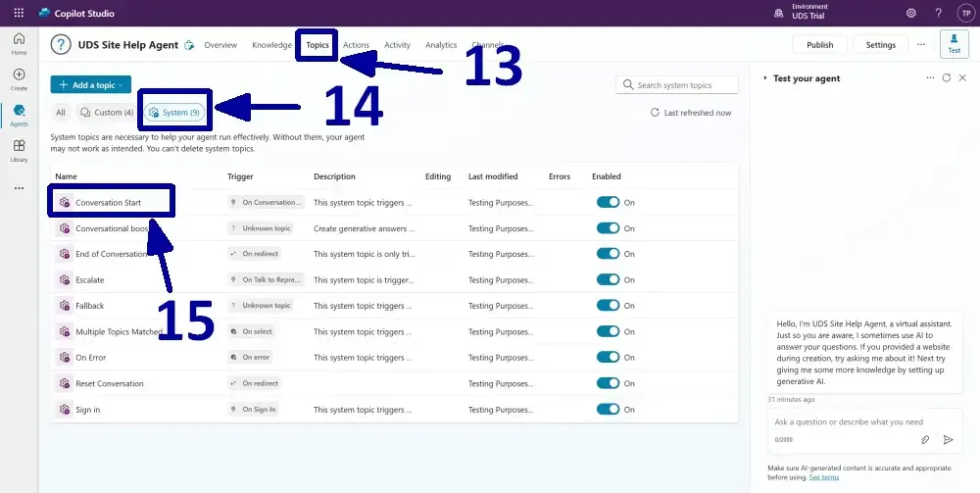Sort by Last modified column header

[493, 176]
